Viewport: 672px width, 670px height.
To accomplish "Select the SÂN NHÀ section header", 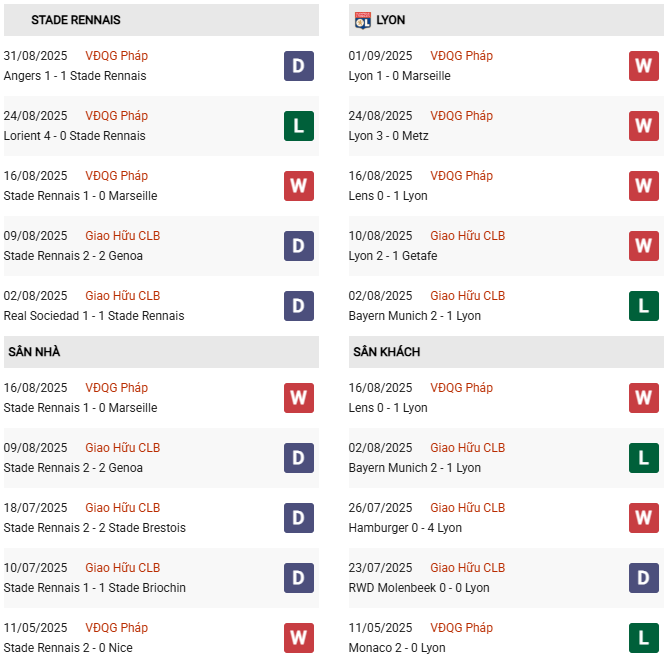I will pos(36,352).
